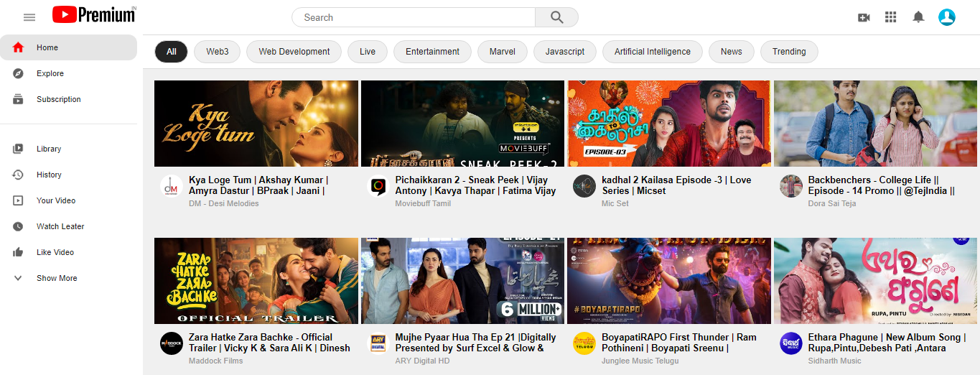Focus the Search input field
980x375 pixels.
pyautogui.click(x=414, y=17)
